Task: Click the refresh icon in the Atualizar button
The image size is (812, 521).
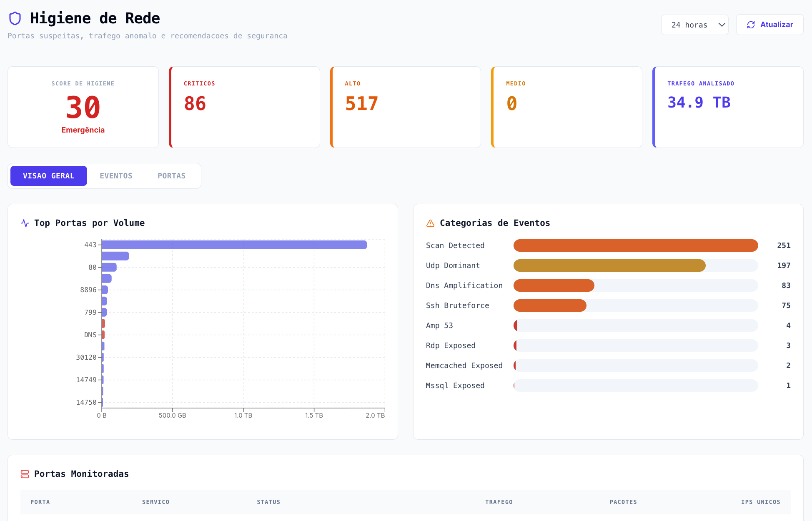Action: (x=751, y=25)
